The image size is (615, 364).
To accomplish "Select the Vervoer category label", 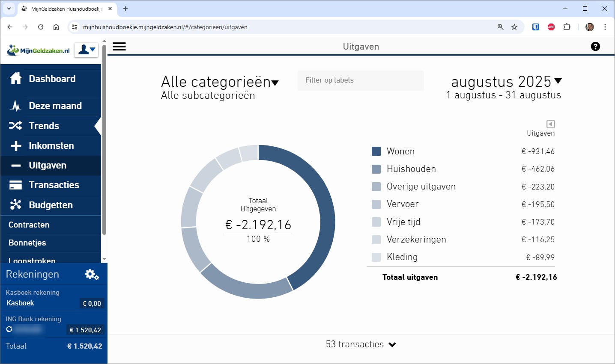I will click(x=403, y=204).
